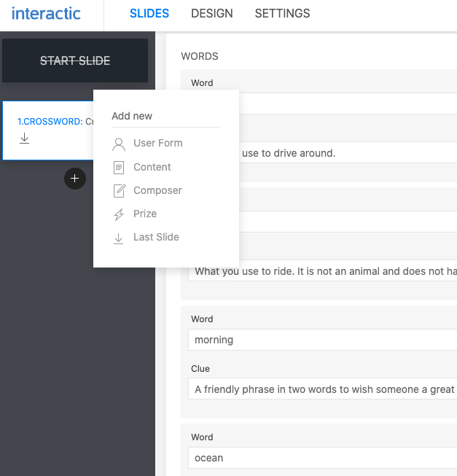The image size is (457, 476).
Task: Click the Content document icon
Action: (119, 168)
